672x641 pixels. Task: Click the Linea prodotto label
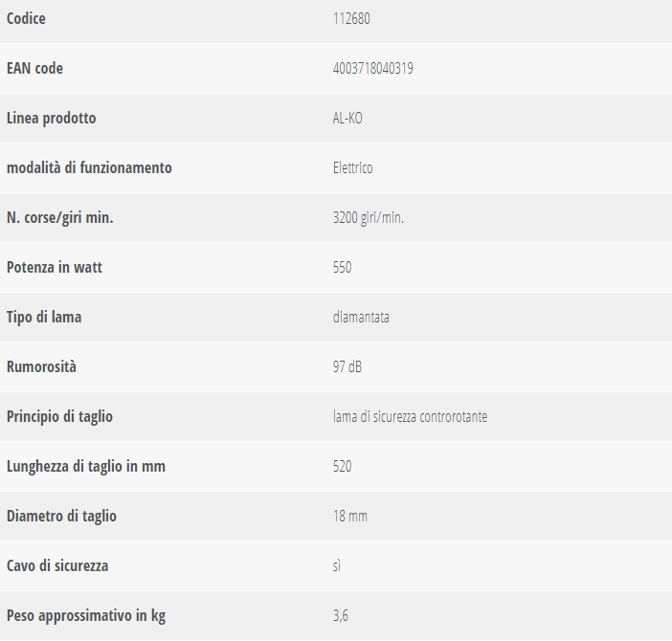click(x=52, y=119)
